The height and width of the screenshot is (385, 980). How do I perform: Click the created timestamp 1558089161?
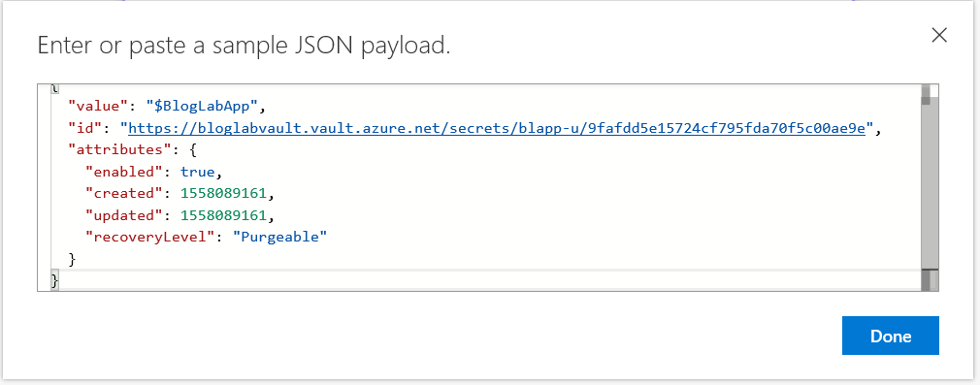click(224, 194)
